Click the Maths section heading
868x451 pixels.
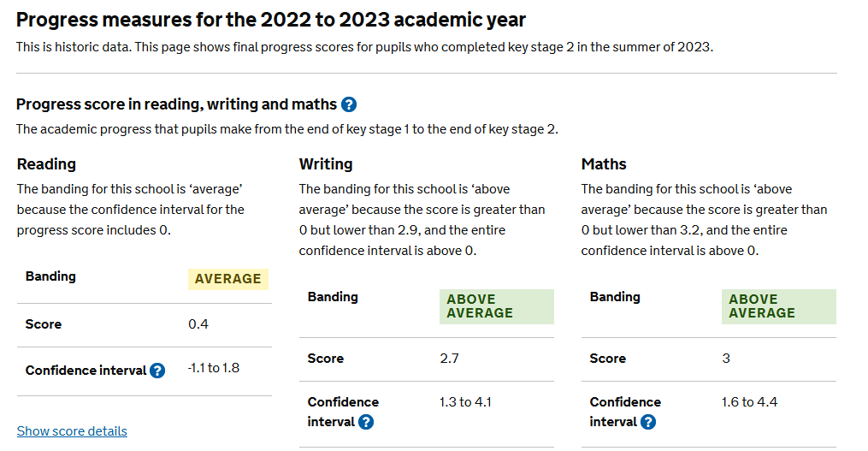(604, 164)
